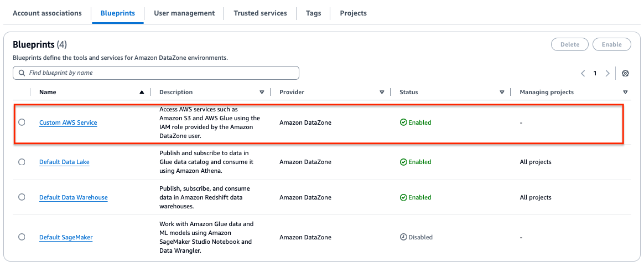Select the Default SageMaker radio button
Screen dimensions: 644x266
(x=22, y=237)
